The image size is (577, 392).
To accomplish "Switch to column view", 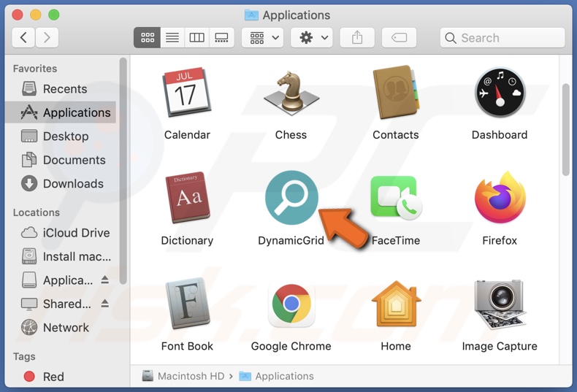I will tap(197, 37).
